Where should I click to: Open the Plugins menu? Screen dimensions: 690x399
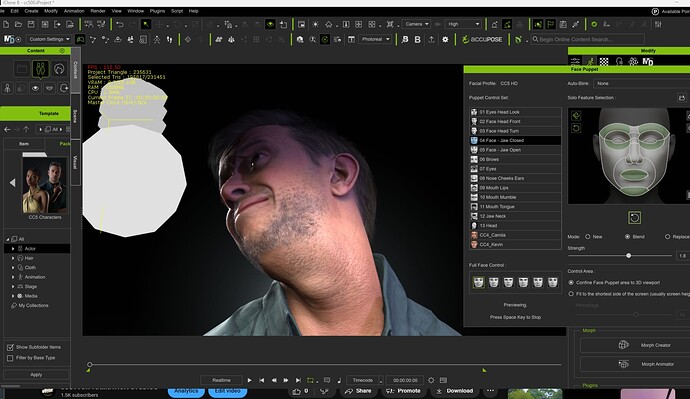(157, 11)
